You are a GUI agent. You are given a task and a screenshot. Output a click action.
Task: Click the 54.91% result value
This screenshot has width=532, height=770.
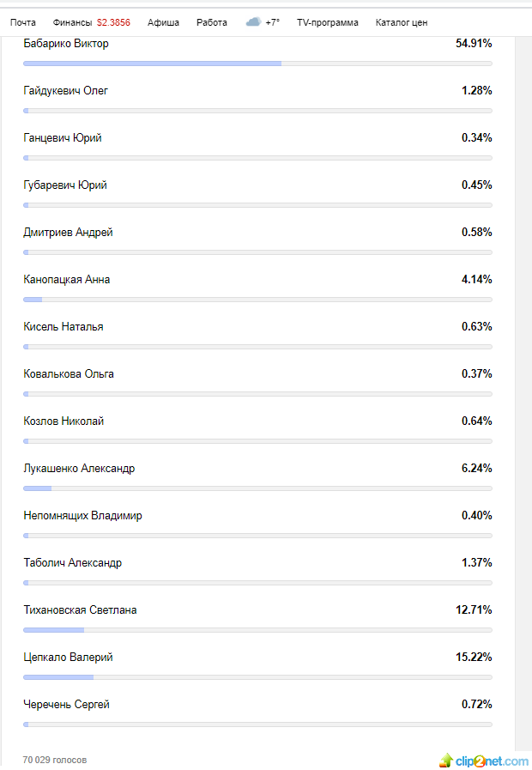474,43
